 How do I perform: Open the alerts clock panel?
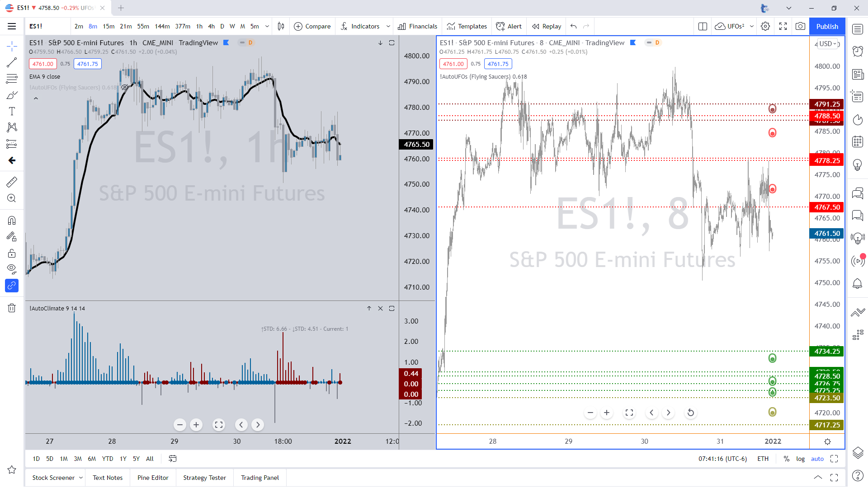tap(858, 52)
